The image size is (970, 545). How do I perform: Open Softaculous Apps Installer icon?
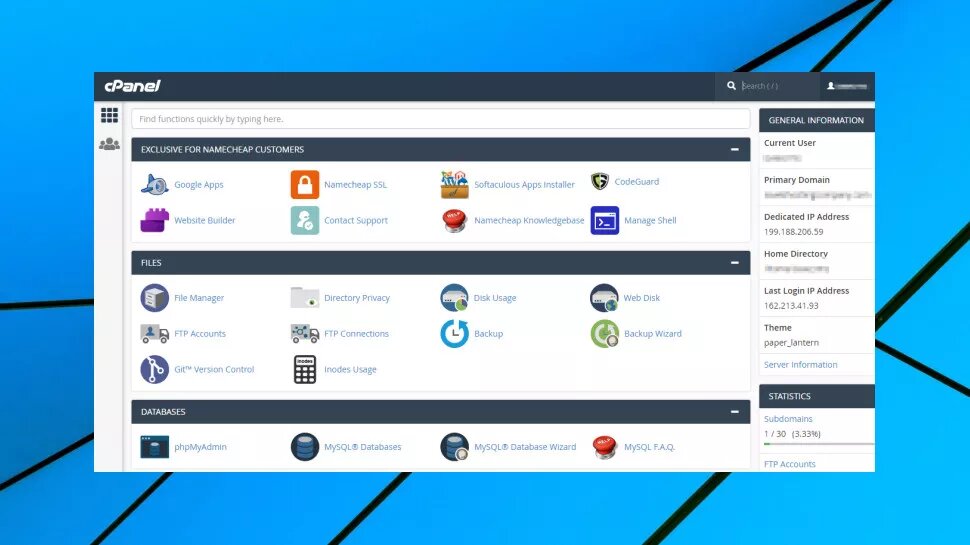[x=455, y=184]
